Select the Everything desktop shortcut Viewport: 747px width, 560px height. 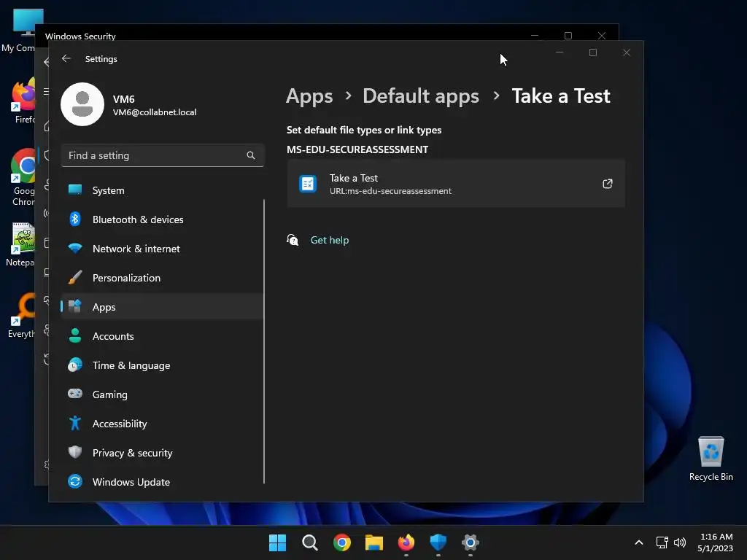[22, 316]
